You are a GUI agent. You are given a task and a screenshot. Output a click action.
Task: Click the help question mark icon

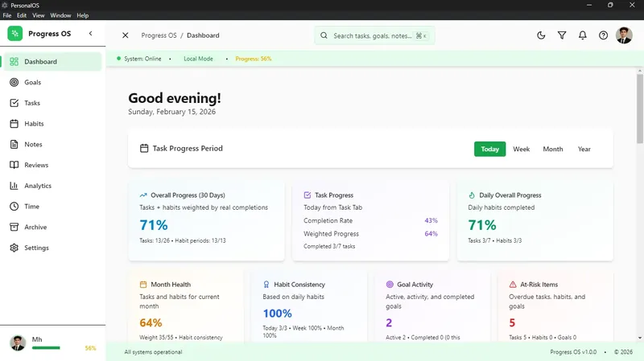603,35
